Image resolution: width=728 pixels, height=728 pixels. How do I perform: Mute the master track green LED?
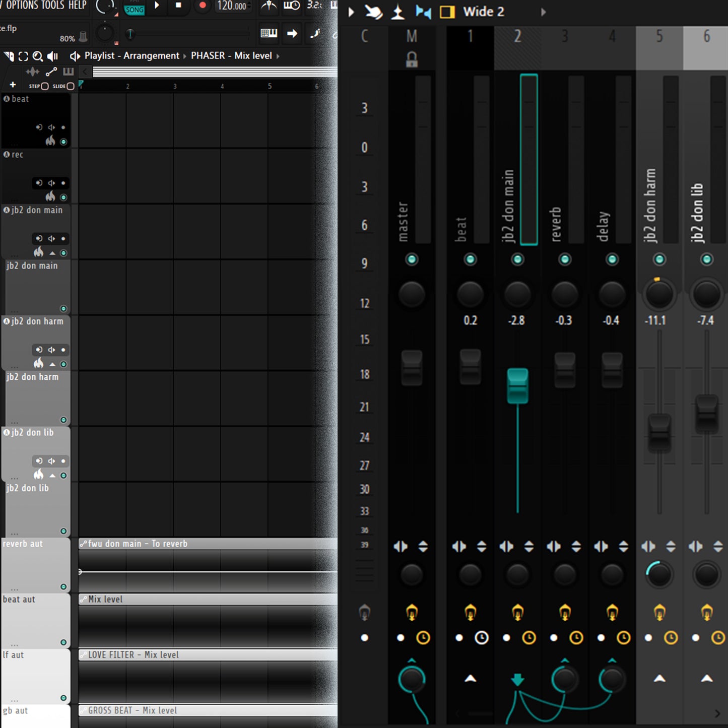tap(412, 259)
